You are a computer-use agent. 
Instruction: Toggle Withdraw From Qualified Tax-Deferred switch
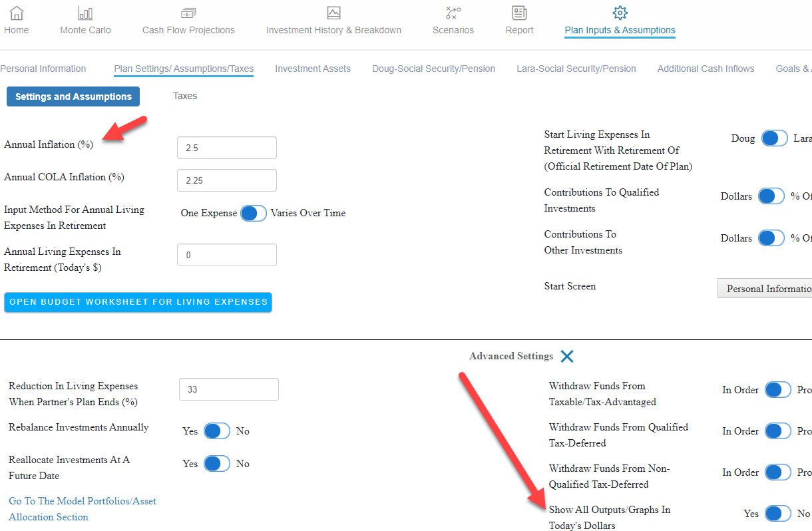[x=778, y=431]
